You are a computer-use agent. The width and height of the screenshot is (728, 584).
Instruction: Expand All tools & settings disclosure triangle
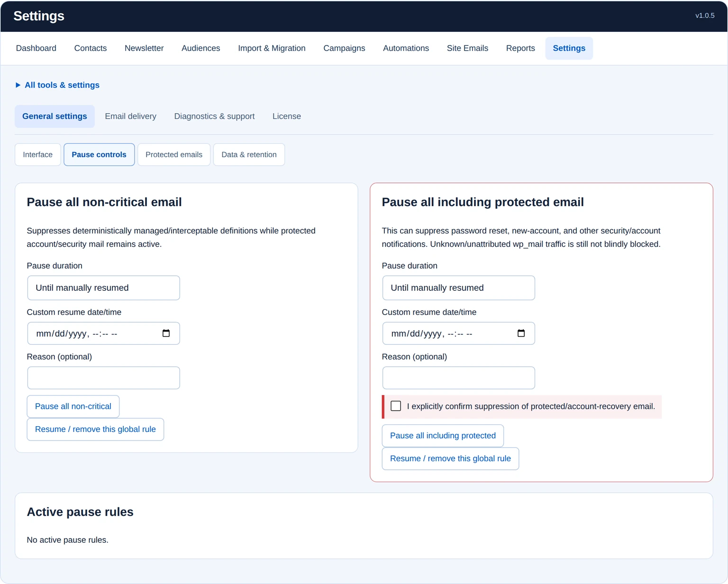(18, 85)
